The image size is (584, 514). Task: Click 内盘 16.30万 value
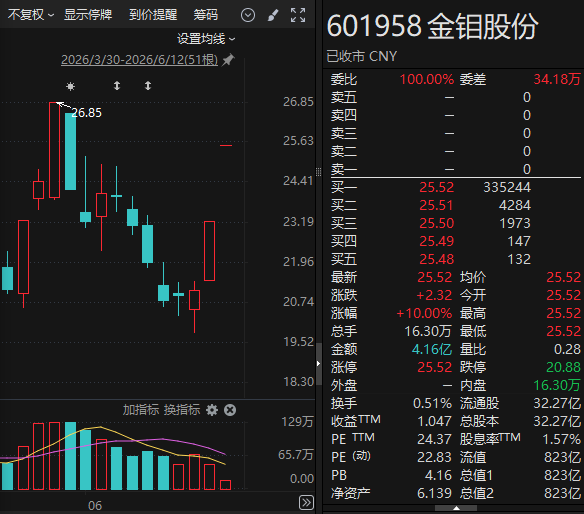tap(557, 385)
